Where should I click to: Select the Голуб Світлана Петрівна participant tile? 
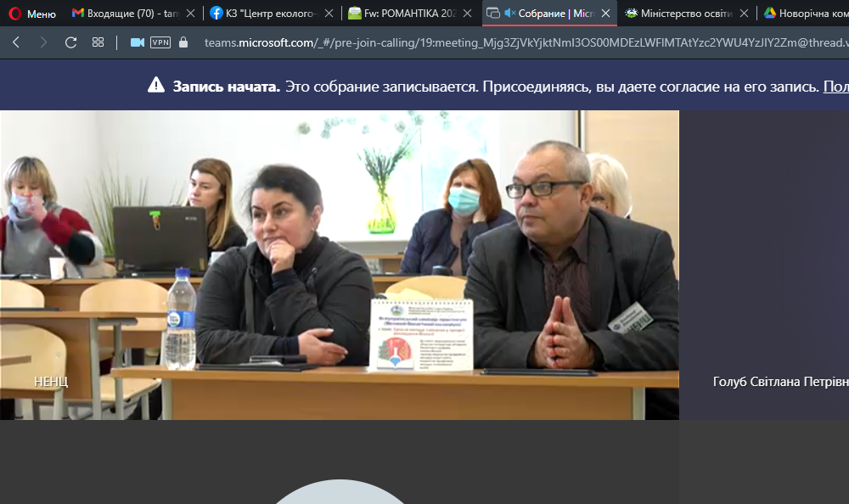pos(764,265)
